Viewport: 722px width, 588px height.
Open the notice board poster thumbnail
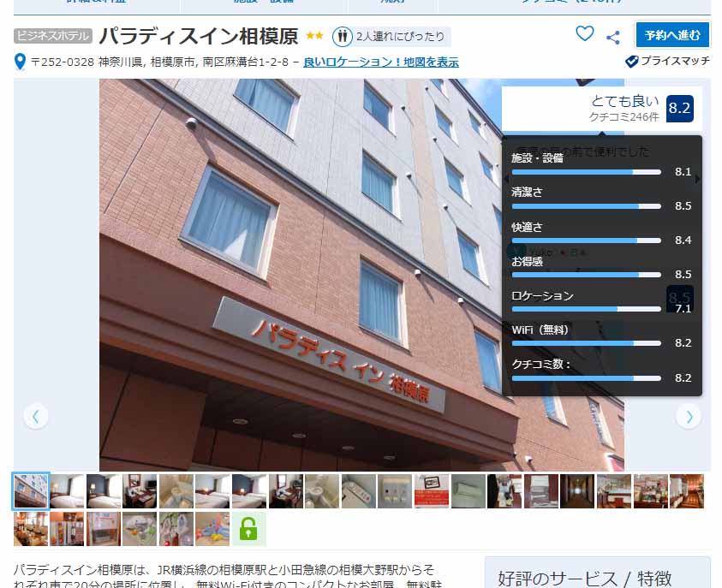tap(103, 529)
